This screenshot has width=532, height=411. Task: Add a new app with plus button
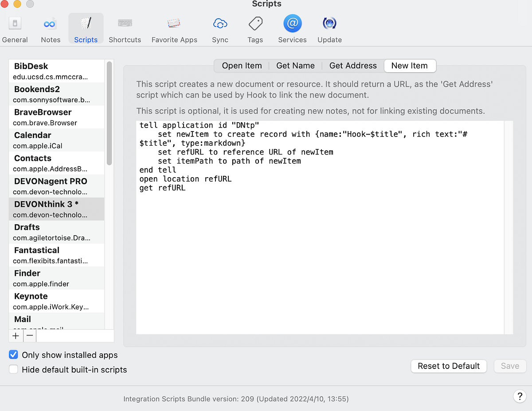click(16, 336)
